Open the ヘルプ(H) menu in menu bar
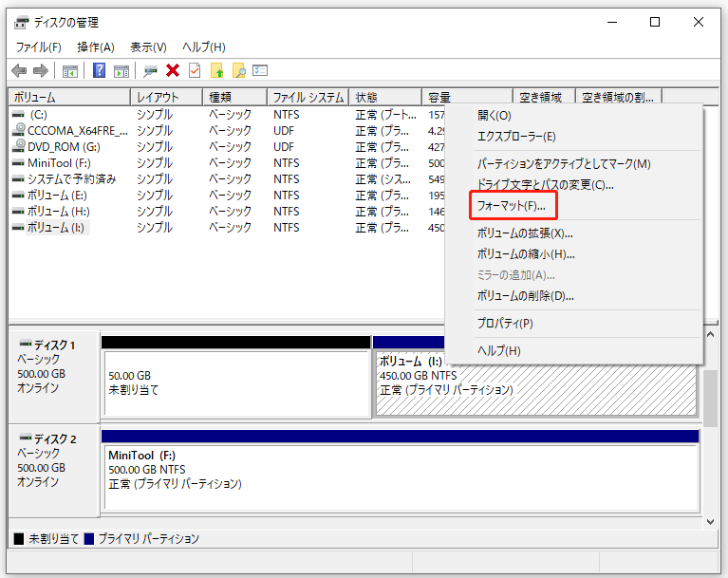Screen dimensions: 728x578 (x=203, y=47)
